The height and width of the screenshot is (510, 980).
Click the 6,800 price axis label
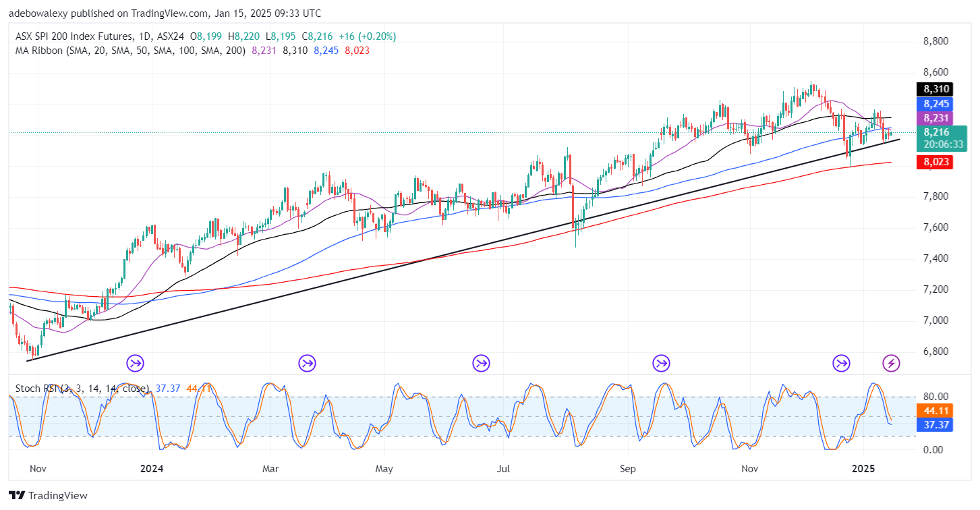(x=936, y=351)
